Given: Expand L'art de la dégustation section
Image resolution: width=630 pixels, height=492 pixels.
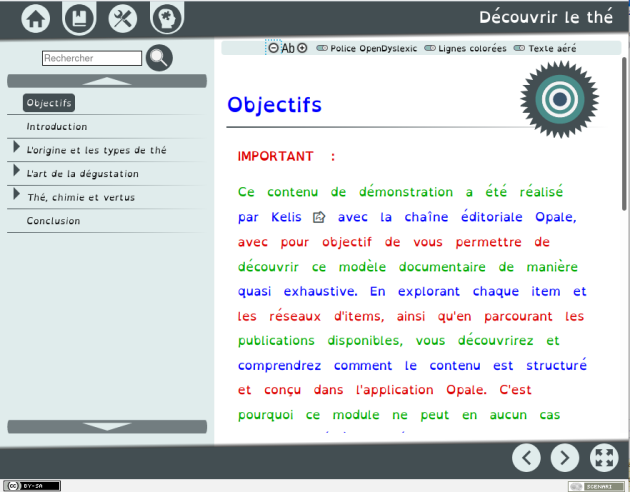Looking at the screenshot, I should (17, 173).
